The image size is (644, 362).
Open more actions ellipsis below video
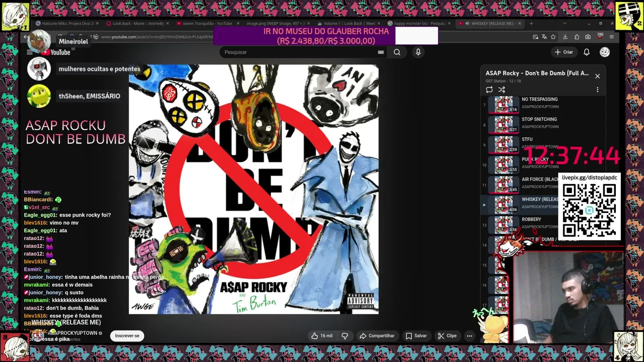(x=469, y=336)
